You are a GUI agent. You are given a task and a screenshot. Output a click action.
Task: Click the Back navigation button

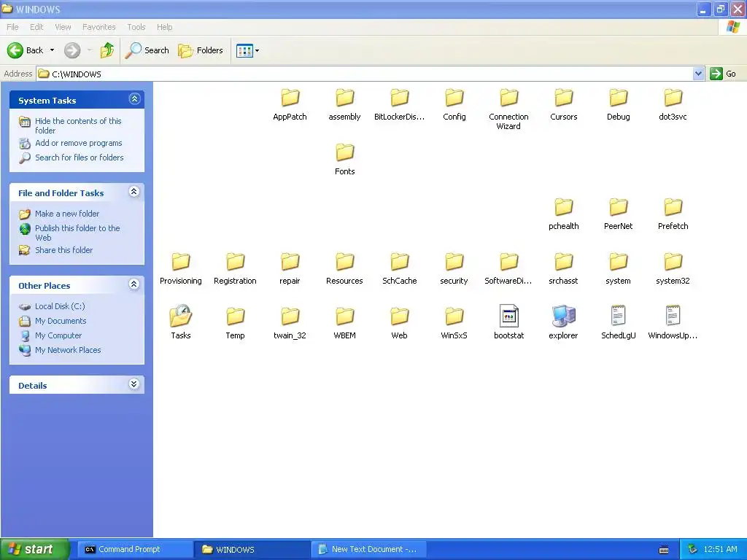[x=25, y=50]
